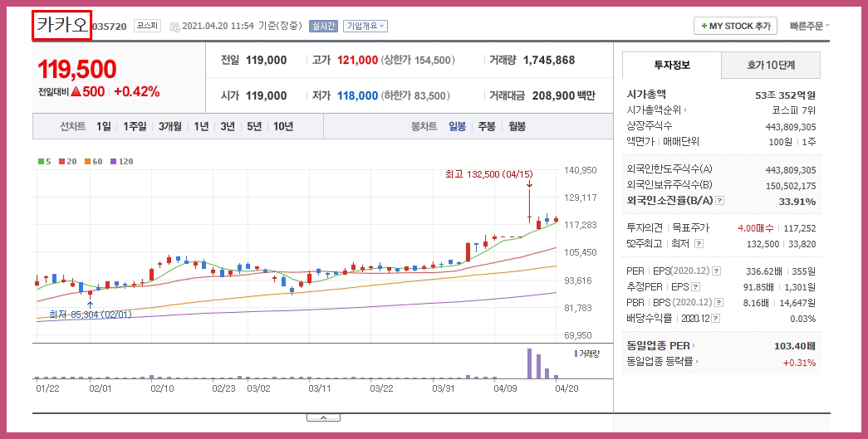Image resolution: width=868 pixels, height=439 pixels.
Task: Click the 103.40배 sector PER value
Action: [795, 346]
